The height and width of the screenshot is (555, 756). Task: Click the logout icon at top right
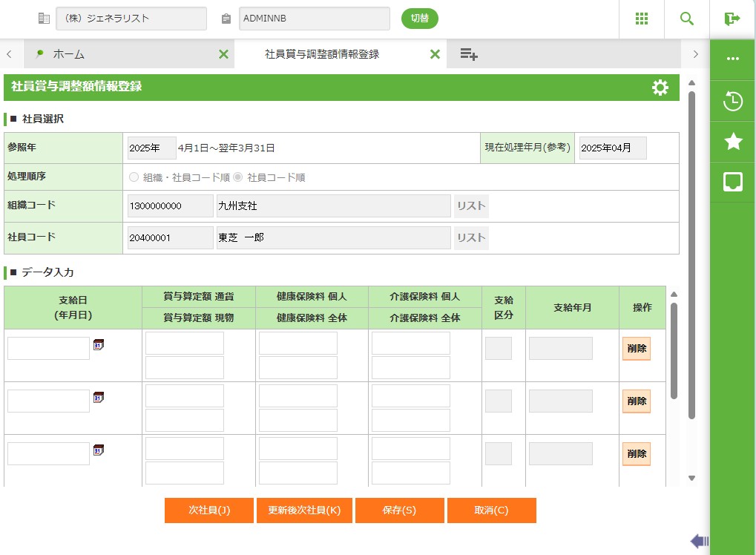[x=732, y=19]
